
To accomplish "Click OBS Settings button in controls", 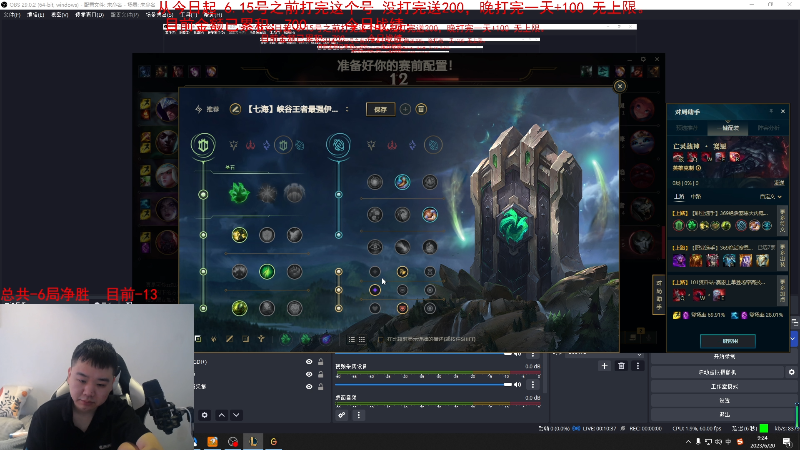I will [724, 401].
